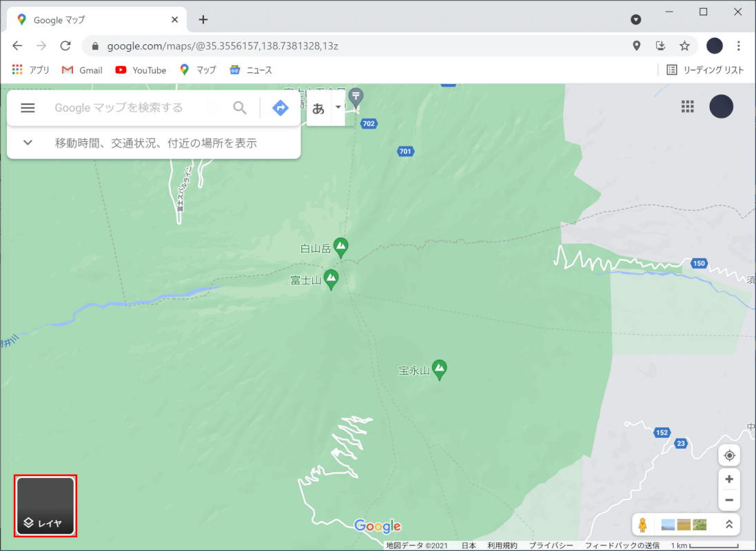Click the post office marker near the top
The height and width of the screenshot is (551, 756).
pos(356,98)
